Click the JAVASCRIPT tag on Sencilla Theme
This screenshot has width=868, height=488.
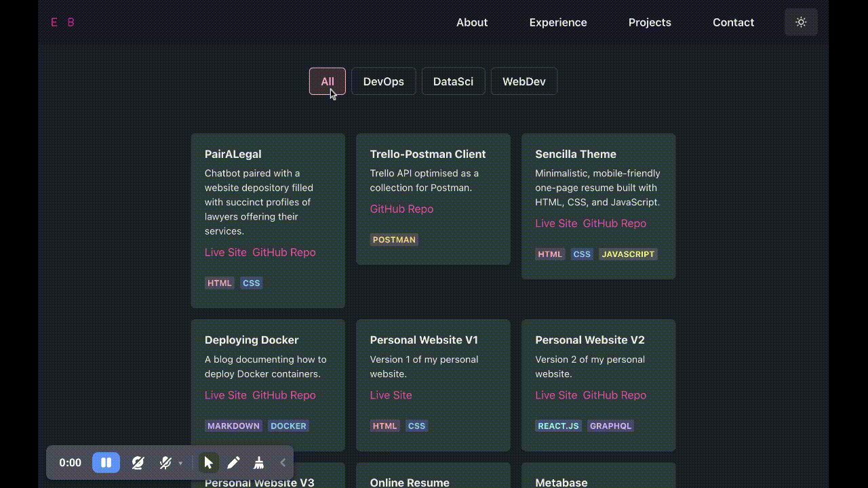pyautogui.click(x=628, y=254)
